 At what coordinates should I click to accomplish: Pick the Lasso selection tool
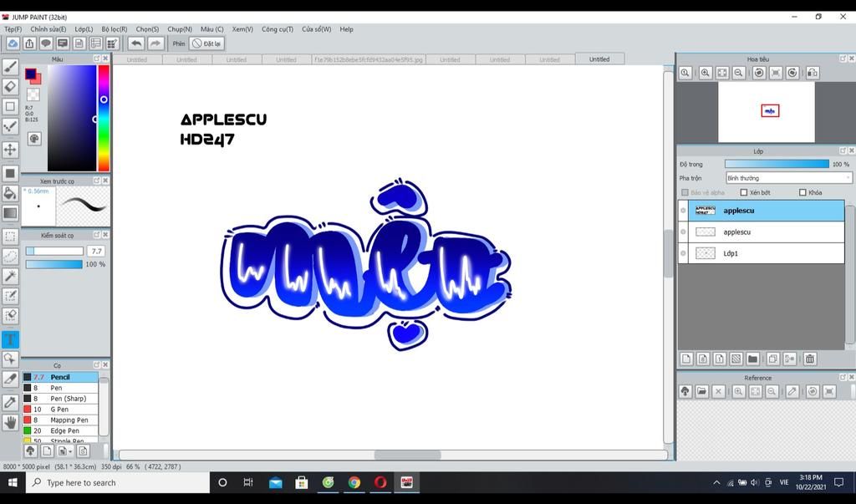10,256
